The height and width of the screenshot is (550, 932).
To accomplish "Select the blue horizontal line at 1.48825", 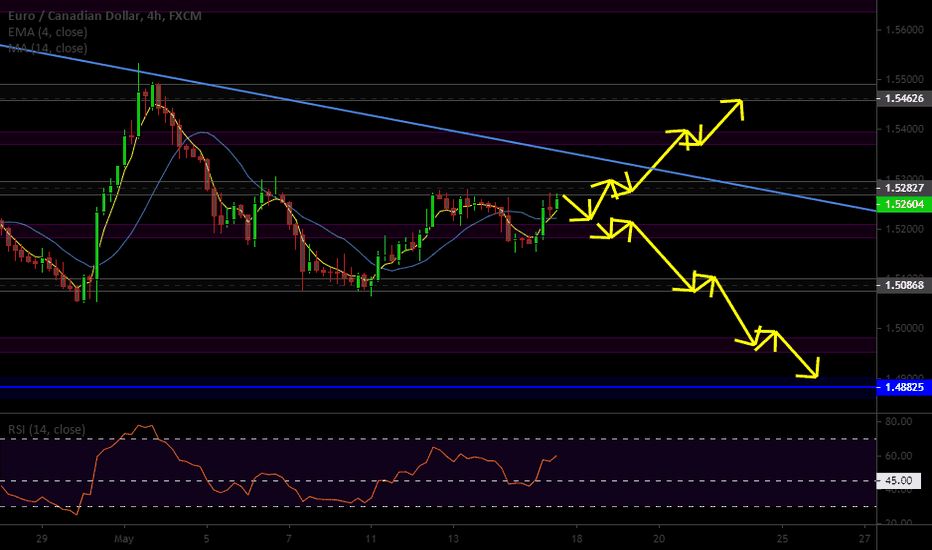I will point(438,388).
